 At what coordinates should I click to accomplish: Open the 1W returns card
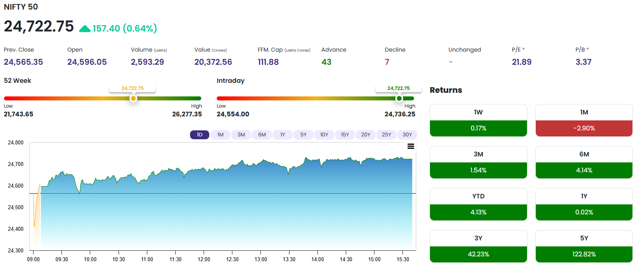click(x=478, y=120)
